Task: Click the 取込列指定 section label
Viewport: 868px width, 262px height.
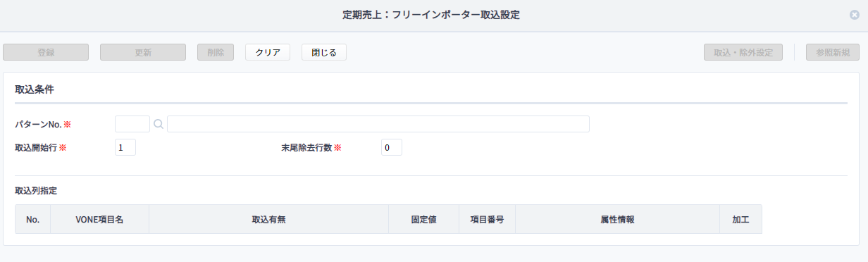Action: [x=36, y=190]
